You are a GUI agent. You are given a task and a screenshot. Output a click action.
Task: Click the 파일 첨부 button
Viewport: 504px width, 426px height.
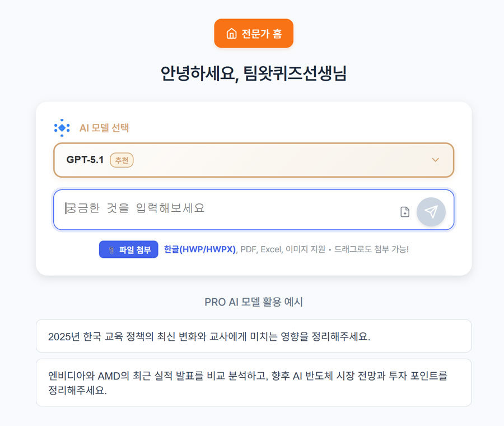click(x=128, y=249)
